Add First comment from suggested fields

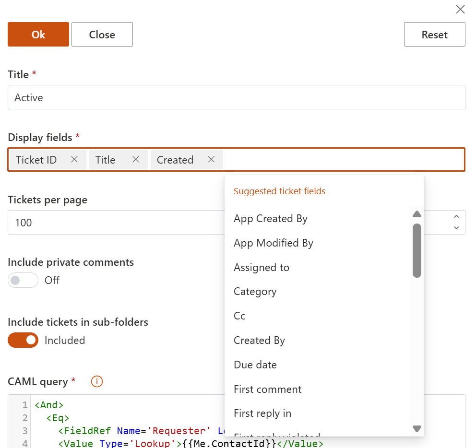[317, 389]
